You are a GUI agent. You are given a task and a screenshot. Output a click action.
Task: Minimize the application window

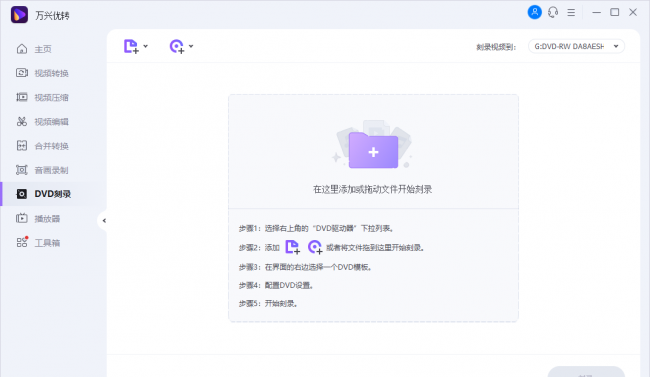(x=597, y=12)
